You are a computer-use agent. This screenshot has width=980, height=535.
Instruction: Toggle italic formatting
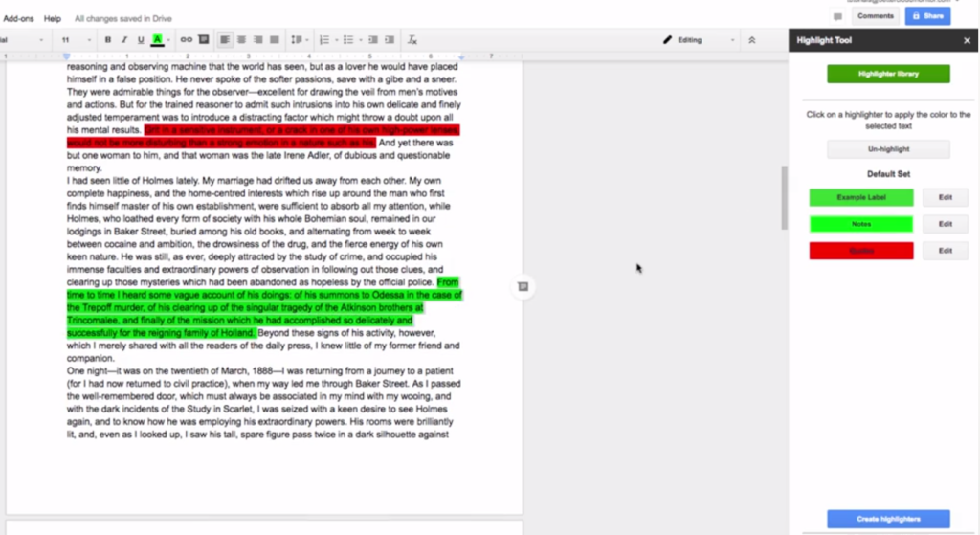pyautogui.click(x=124, y=40)
